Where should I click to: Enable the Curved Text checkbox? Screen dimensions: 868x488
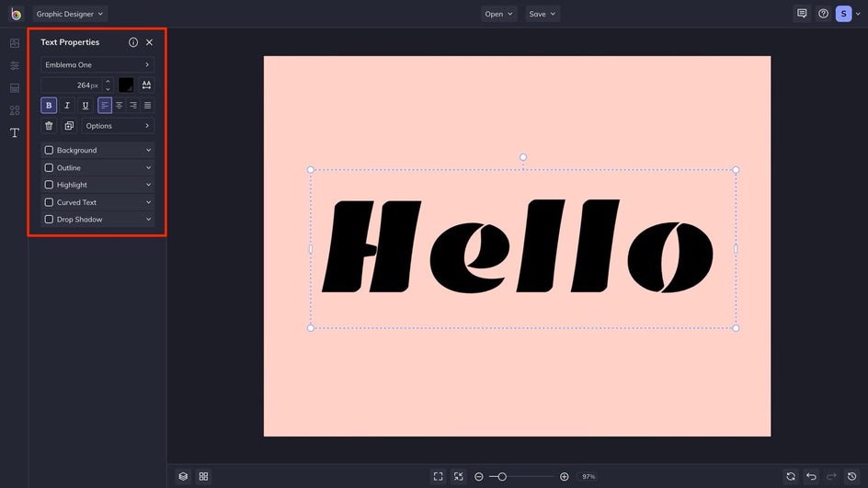click(49, 202)
